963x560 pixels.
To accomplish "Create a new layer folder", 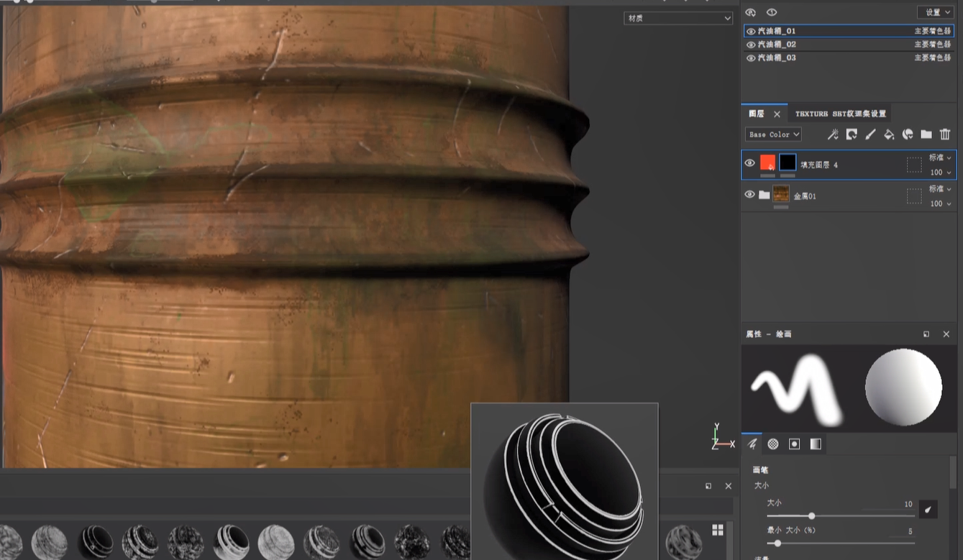I will coord(926,134).
